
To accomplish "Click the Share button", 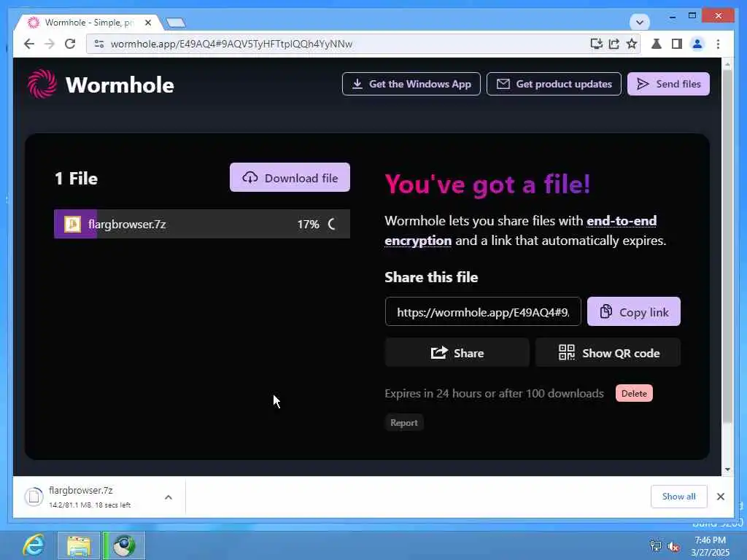I will click(x=457, y=353).
